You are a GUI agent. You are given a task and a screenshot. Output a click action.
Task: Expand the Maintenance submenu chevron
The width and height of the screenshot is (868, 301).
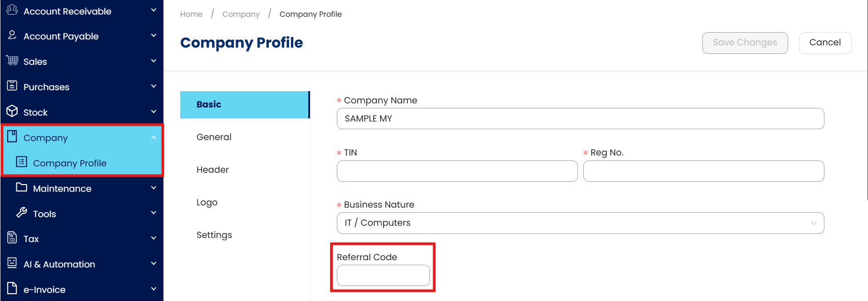[153, 188]
